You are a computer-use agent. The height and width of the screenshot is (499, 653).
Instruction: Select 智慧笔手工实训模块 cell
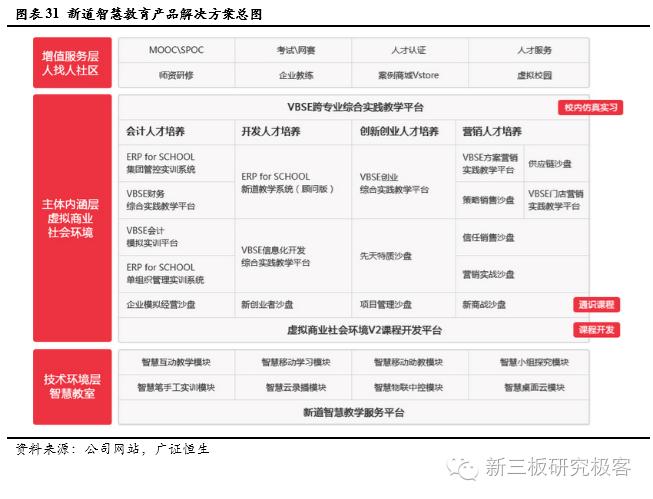[x=177, y=387]
